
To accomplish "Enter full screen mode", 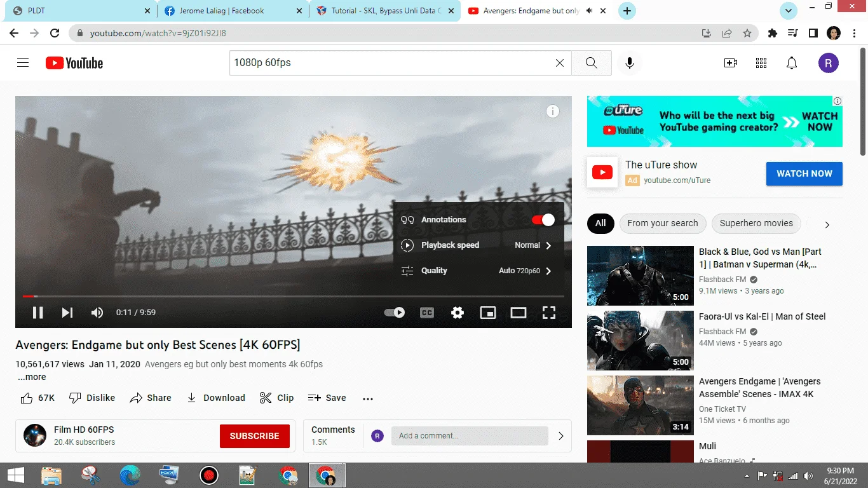I will pos(549,312).
